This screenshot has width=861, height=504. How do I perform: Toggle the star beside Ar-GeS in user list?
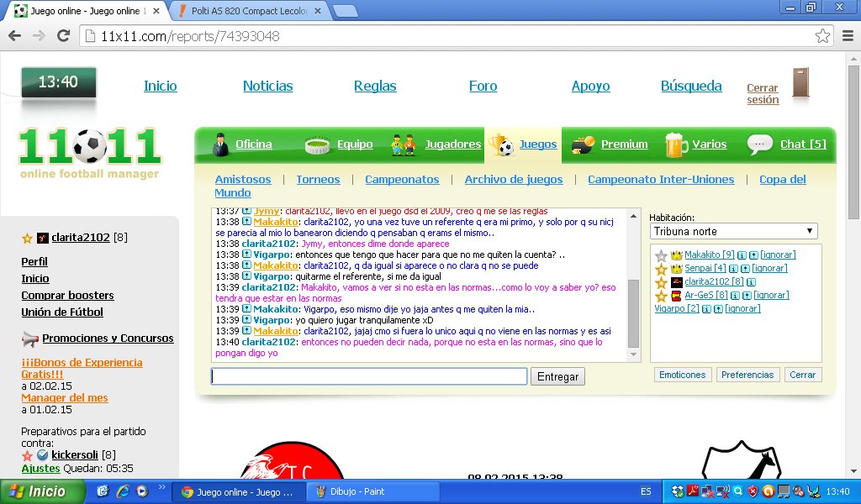click(x=661, y=296)
